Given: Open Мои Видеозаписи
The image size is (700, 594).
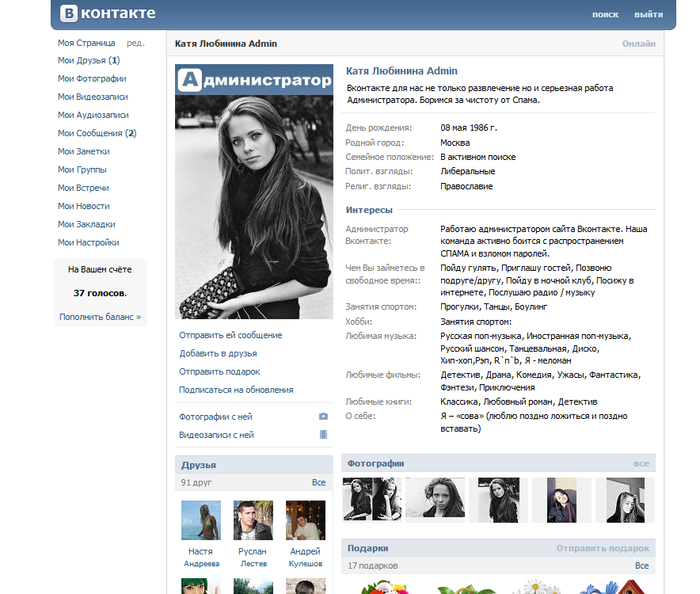Looking at the screenshot, I should tap(93, 97).
